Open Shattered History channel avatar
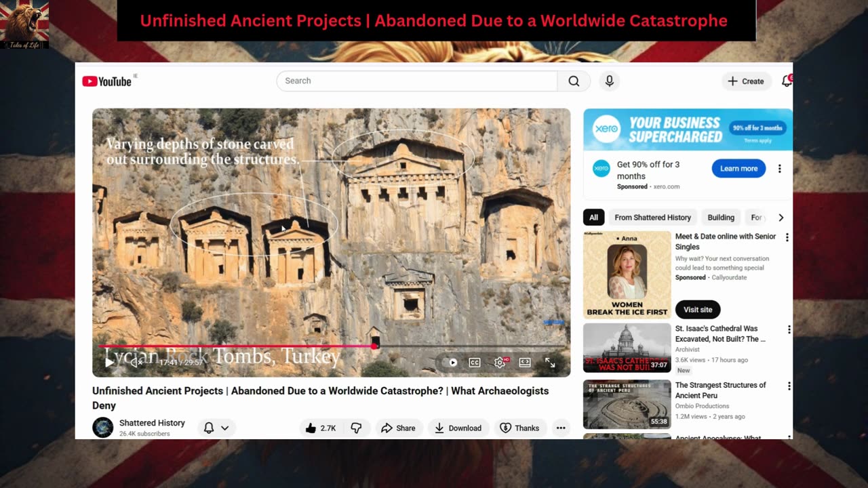868x488 pixels. pos(103,428)
